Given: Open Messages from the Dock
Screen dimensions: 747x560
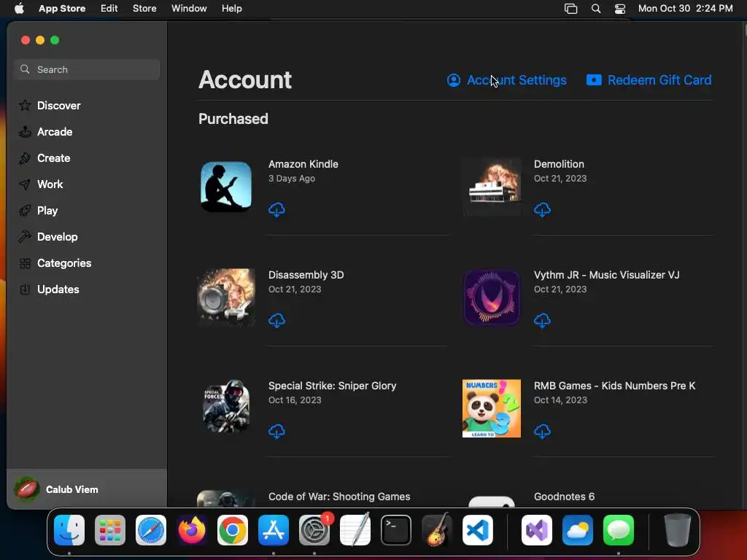Looking at the screenshot, I should [x=619, y=530].
